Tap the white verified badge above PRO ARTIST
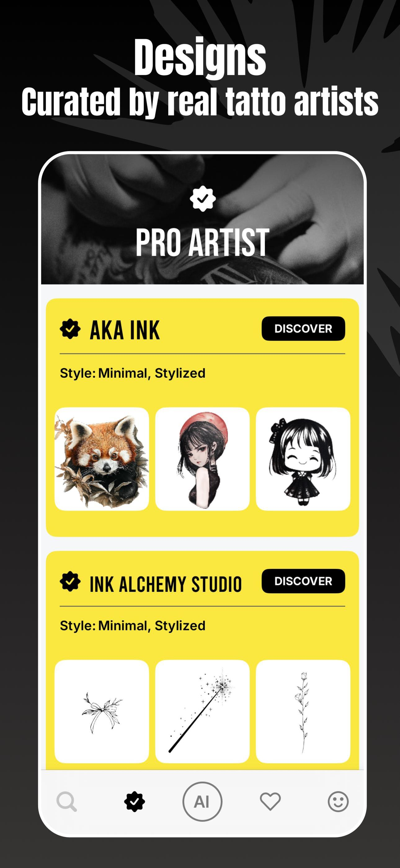Screen dimensions: 400x868 [203, 199]
